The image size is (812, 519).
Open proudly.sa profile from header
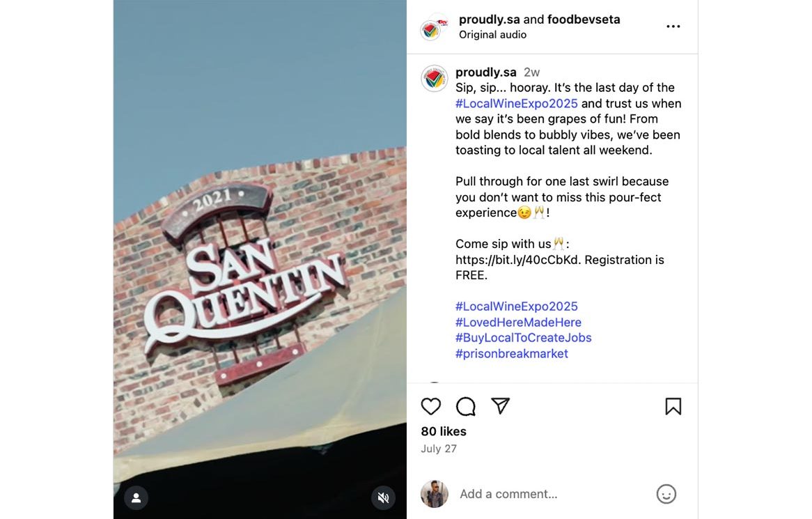[x=489, y=20]
